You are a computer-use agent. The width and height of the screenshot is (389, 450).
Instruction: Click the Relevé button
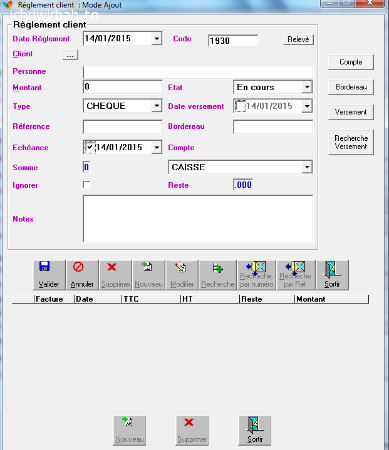(x=298, y=39)
